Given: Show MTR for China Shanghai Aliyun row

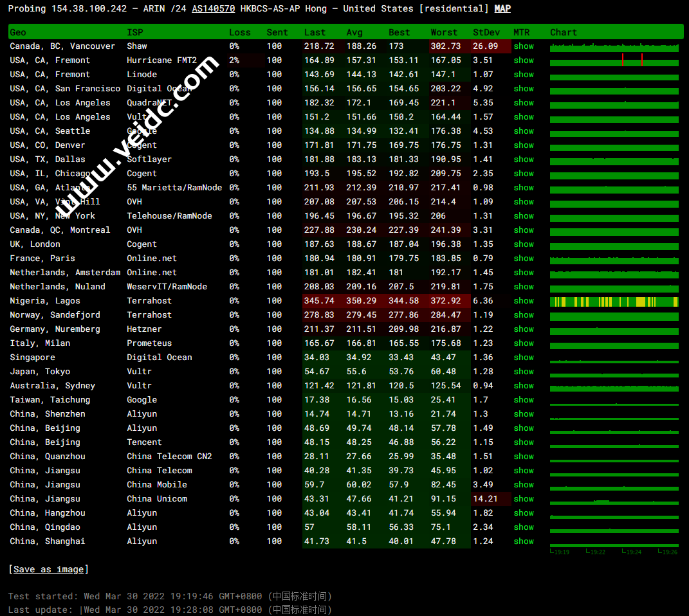Looking at the screenshot, I should click(524, 541).
